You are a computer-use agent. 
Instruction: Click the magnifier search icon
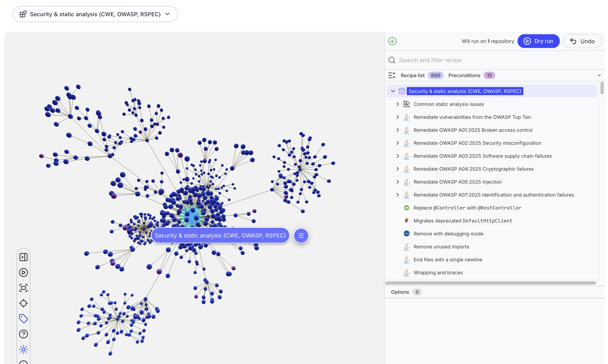pyautogui.click(x=392, y=60)
